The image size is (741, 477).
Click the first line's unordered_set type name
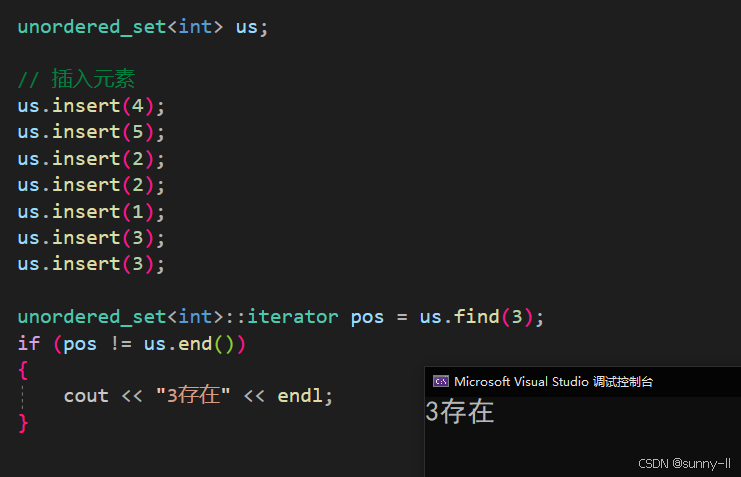pos(90,27)
